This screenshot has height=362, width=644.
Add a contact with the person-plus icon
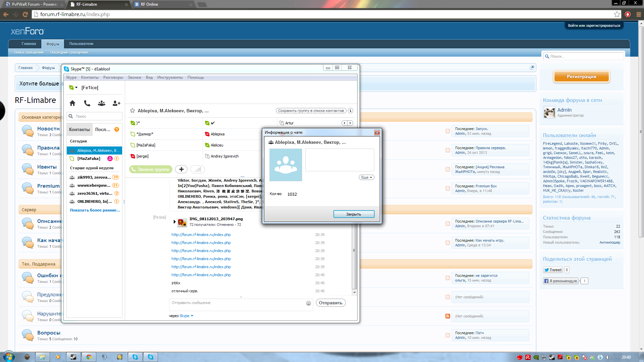(116, 103)
